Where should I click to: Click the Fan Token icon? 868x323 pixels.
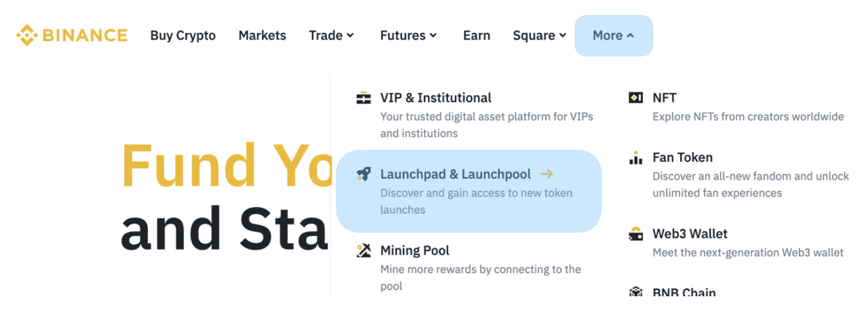coord(635,158)
